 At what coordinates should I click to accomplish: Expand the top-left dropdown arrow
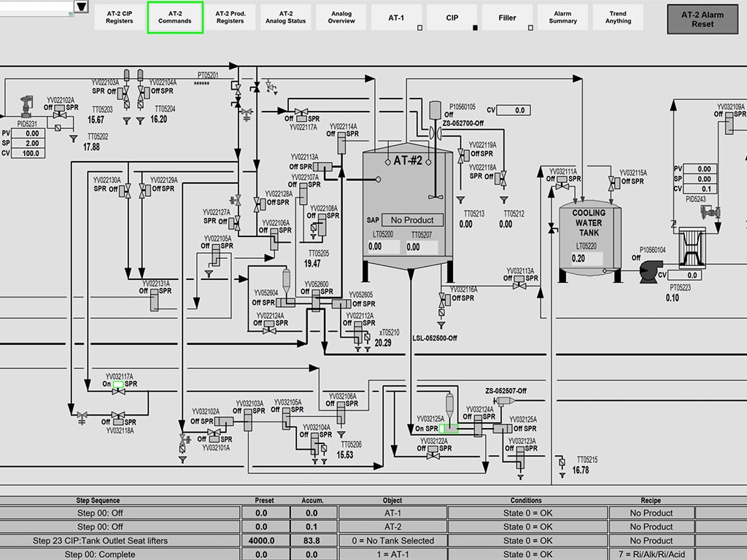tap(82, 7)
